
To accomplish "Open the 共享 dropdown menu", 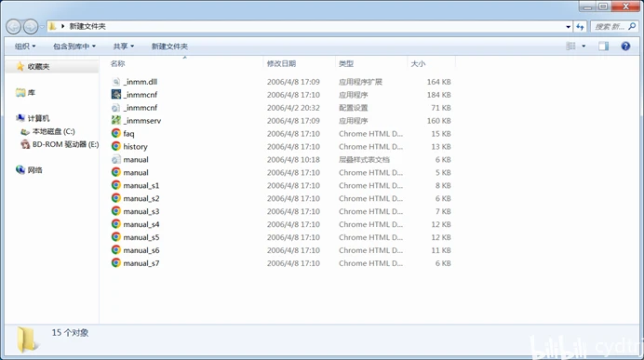I will (x=123, y=47).
